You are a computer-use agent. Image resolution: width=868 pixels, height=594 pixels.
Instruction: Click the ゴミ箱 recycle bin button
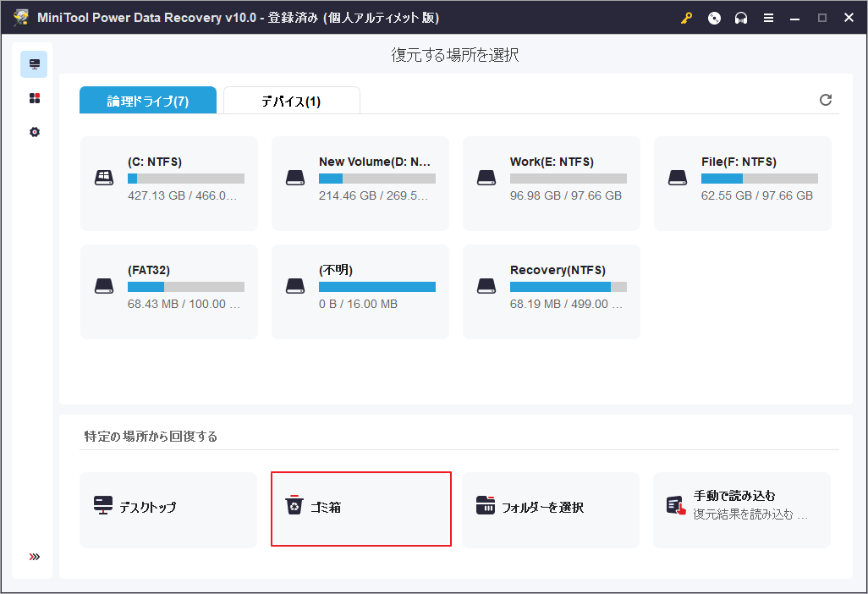(x=360, y=508)
